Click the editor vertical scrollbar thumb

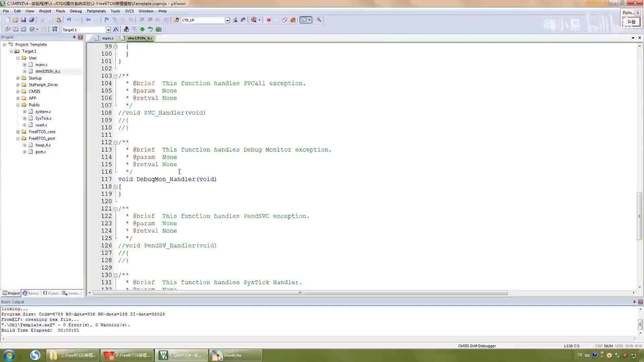(640, 216)
